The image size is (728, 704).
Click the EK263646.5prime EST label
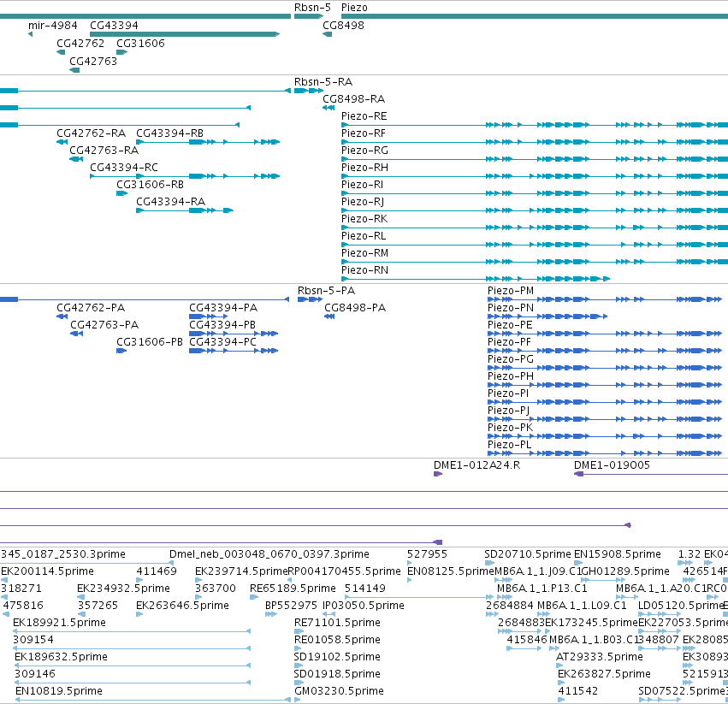pyautogui.click(x=182, y=606)
